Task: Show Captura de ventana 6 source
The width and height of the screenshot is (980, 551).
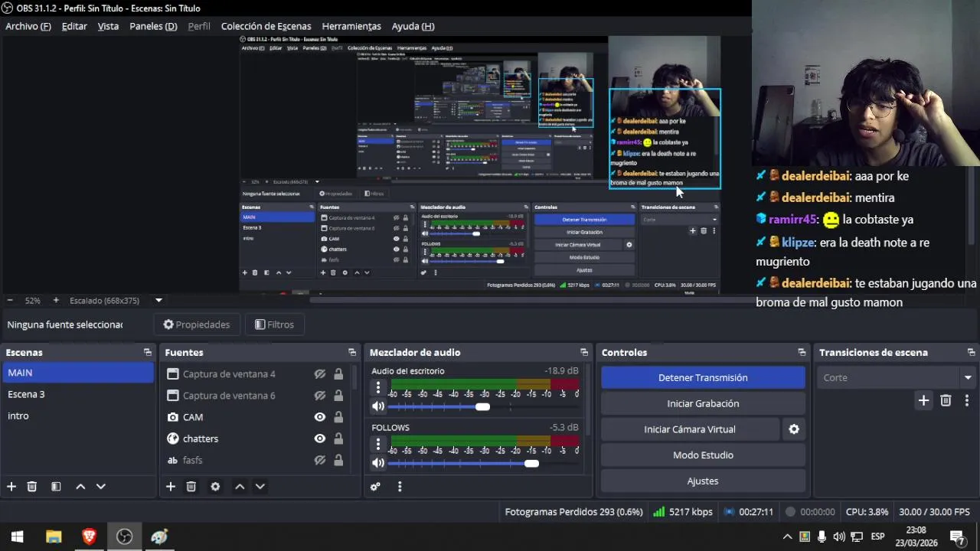Action: (x=320, y=396)
